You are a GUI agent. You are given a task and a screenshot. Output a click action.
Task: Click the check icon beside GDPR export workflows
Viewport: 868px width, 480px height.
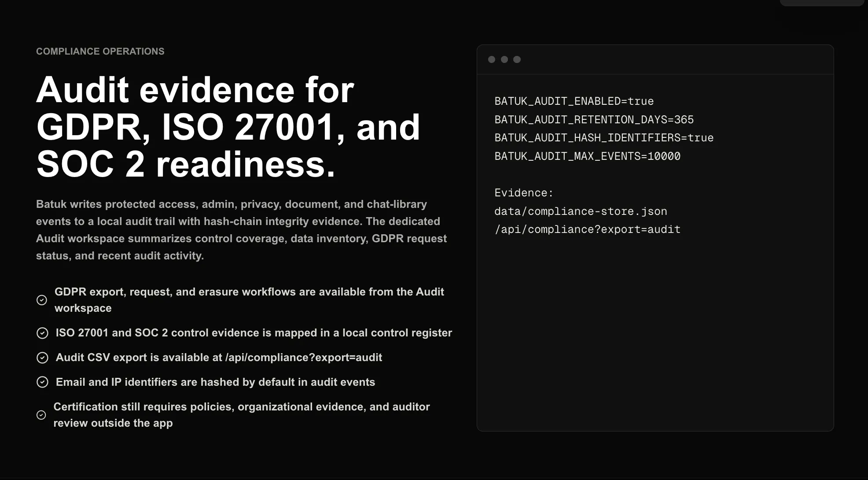pos(42,300)
